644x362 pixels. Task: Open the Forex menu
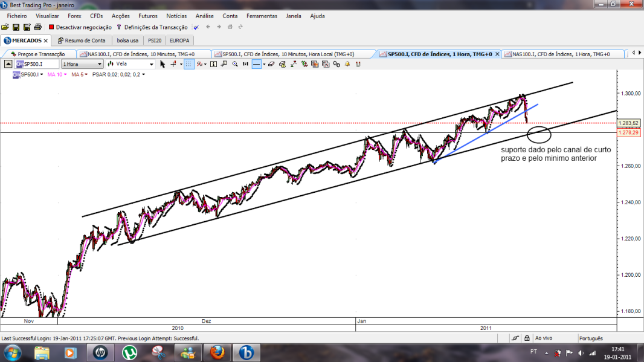coord(74,16)
